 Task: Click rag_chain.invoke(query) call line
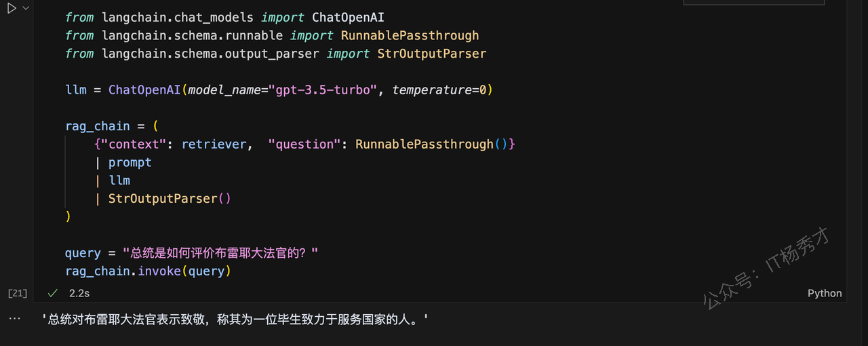149,271
